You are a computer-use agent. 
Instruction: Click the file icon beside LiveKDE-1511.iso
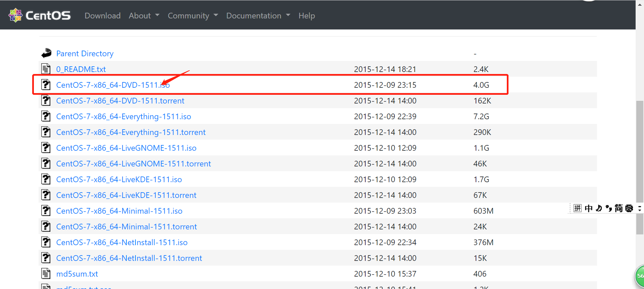(46, 179)
